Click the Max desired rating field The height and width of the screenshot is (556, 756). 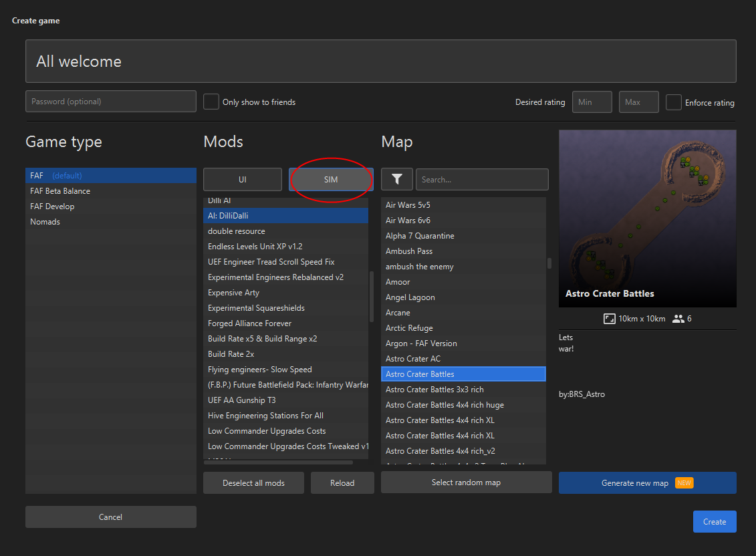click(x=639, y=102)
